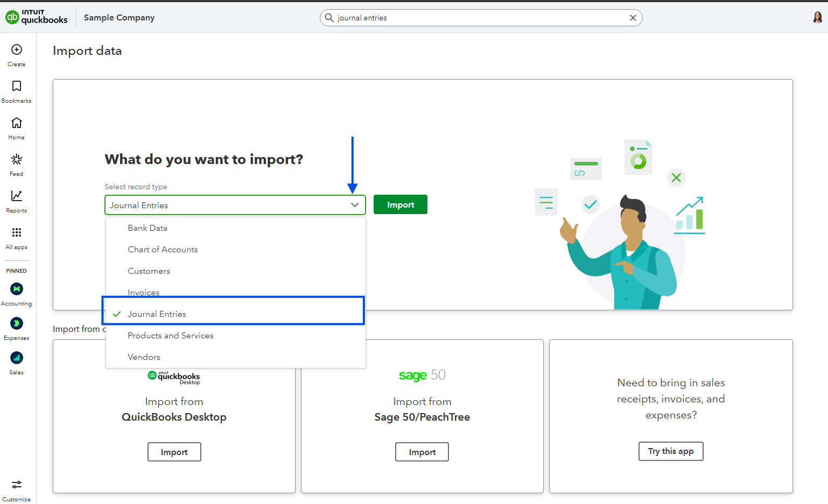Click the green Import button
The width and height of the screenshot is (828, 504).
[401, 204]
